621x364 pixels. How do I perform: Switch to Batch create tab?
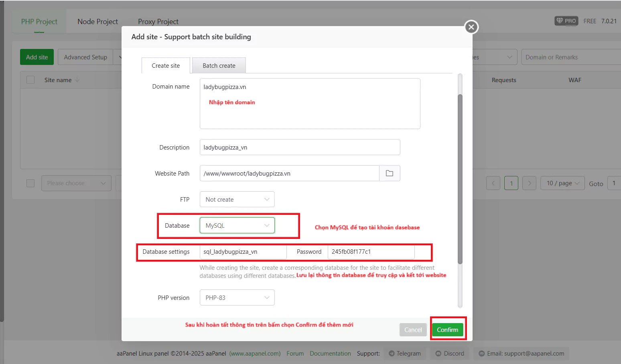pyautogui.click(x=219, y=65)
